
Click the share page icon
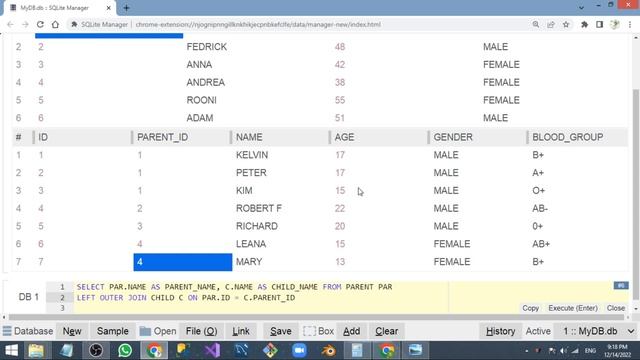coord(551,24)
